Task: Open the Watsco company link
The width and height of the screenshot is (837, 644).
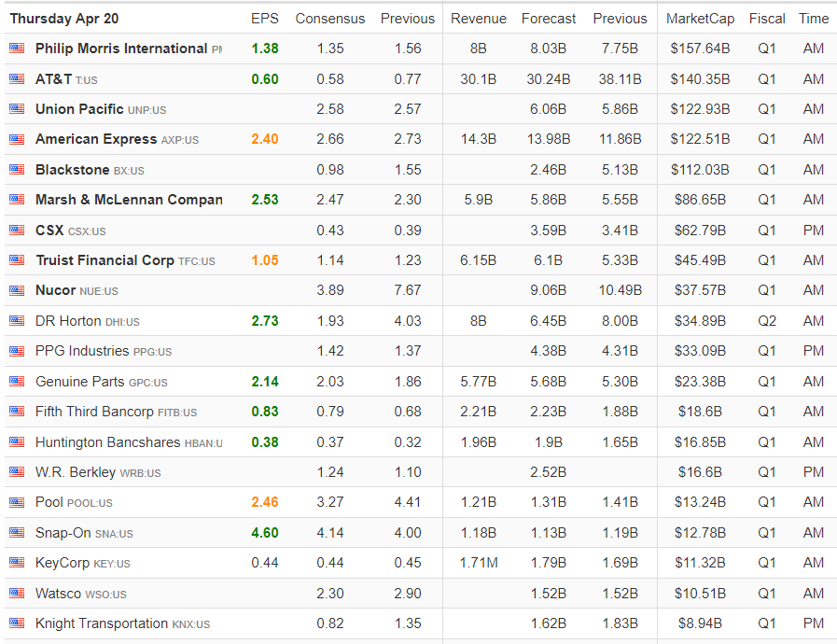Action: point(58,594)
